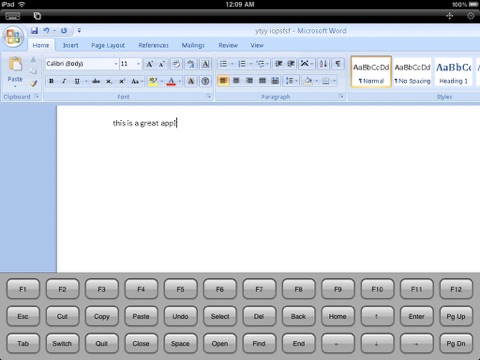Apply red font color
480x360 pixels.
point(171,81)
